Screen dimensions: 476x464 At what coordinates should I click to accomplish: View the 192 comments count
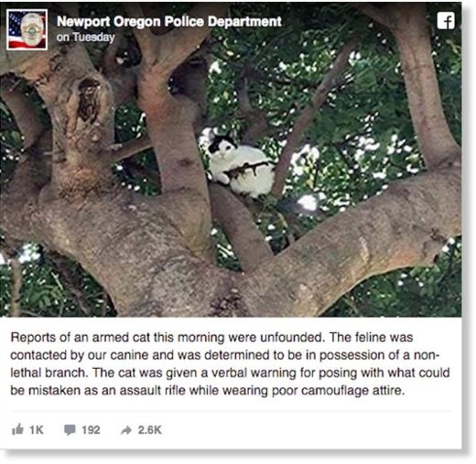click(91, 429)
